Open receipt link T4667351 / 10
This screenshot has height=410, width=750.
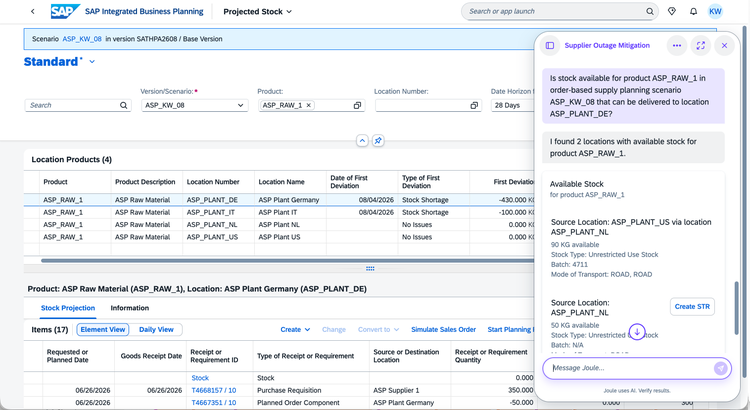214,403
